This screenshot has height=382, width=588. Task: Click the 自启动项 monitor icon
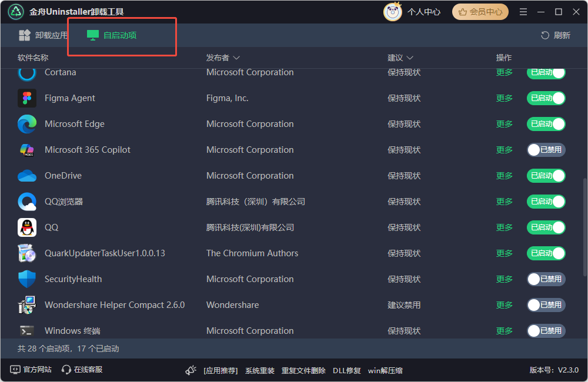point(93,35)
